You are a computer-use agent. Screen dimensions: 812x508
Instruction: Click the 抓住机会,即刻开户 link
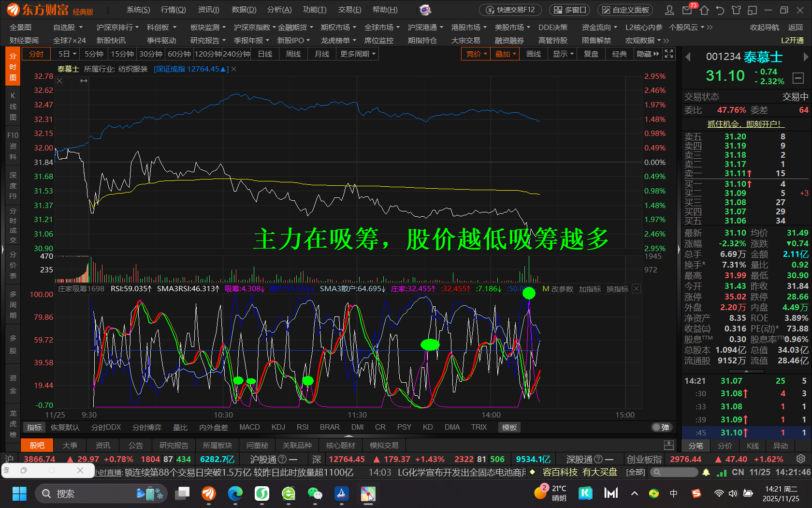[744, 124]
